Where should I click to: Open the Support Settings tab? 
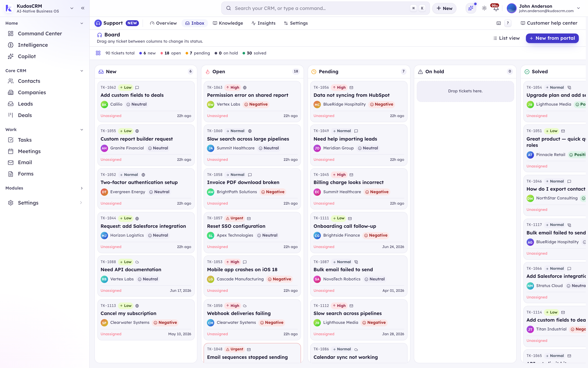296,23
